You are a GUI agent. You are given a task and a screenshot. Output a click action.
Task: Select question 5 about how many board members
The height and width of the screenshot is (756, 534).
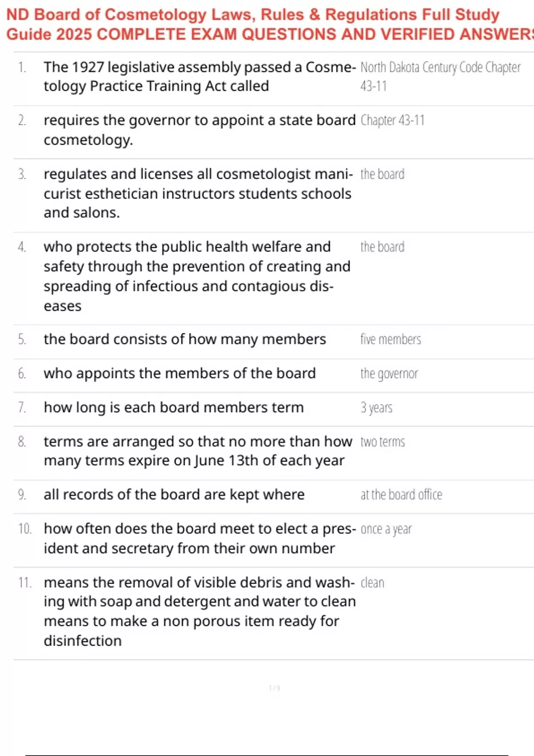click(x=185, y=339)
